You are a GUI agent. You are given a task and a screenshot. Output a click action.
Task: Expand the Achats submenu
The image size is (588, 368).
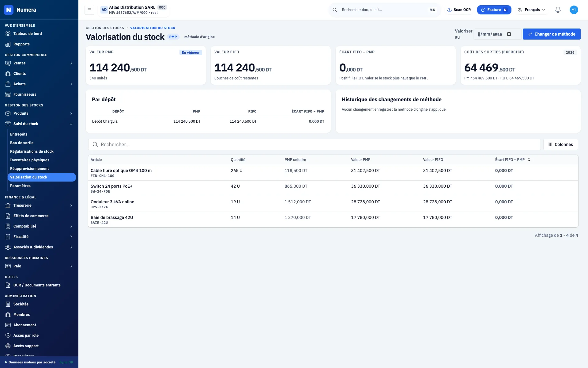pos(39,84)
